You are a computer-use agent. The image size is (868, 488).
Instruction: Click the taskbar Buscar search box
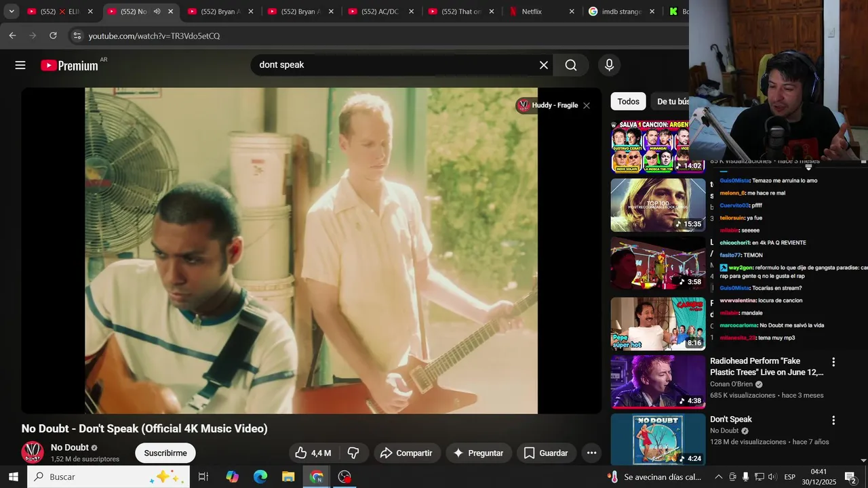point(108,476)
